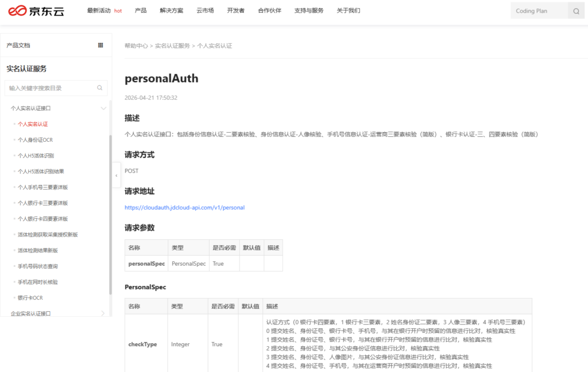This screenshot has width=588, height=372.
Task: Click the personalAuth page title
Action: [161, 79]
